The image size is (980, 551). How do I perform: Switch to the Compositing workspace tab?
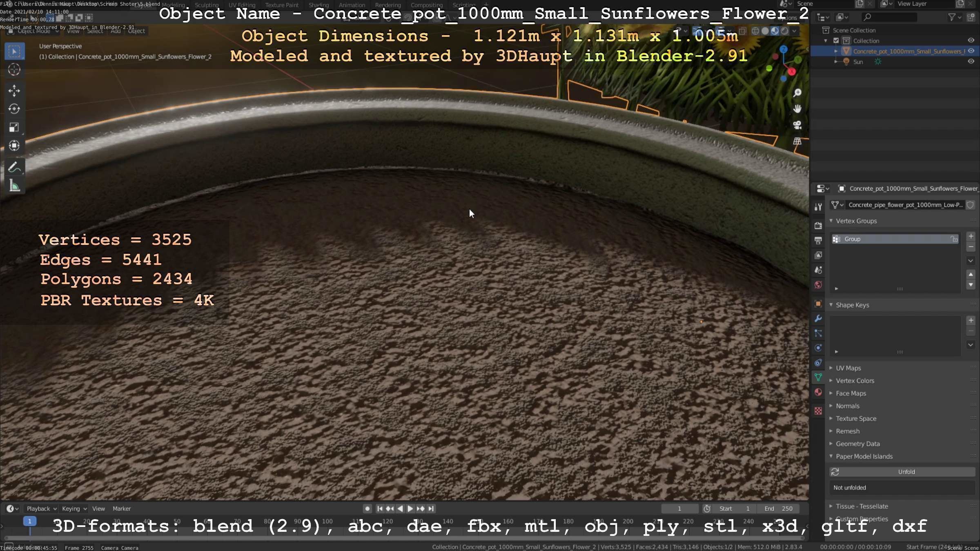426,5
